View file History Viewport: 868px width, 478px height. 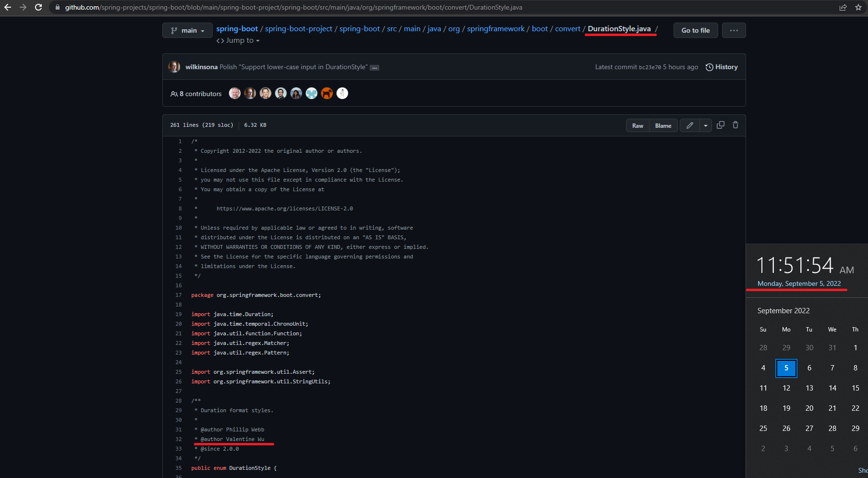click(x=722, y=67)
